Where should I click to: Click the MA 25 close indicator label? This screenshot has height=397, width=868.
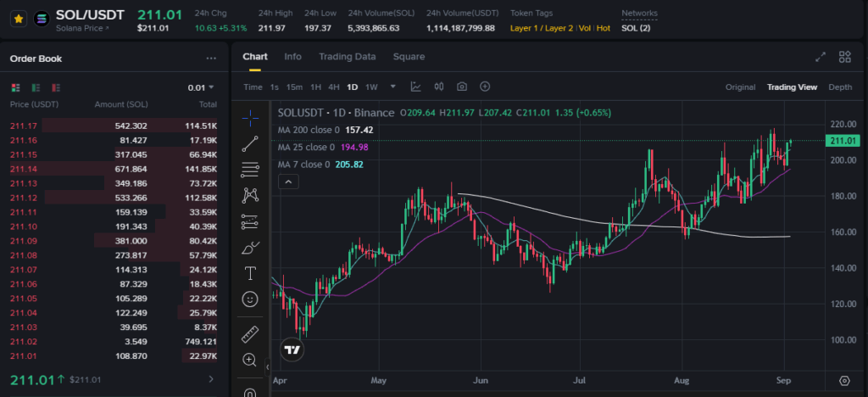click(x=306, y=148)
